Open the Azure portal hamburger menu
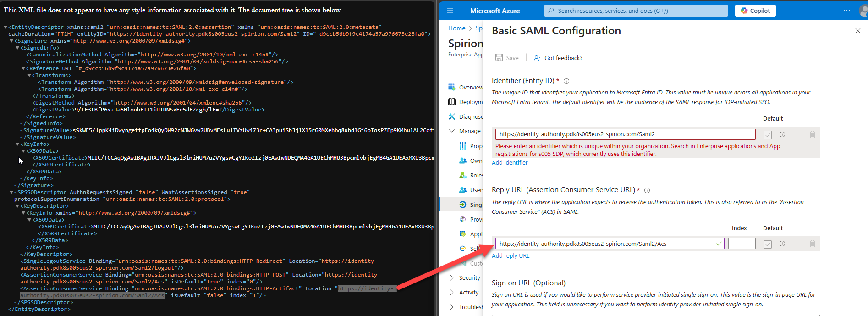Screen dimensions: 868x316 pos(450,11)
